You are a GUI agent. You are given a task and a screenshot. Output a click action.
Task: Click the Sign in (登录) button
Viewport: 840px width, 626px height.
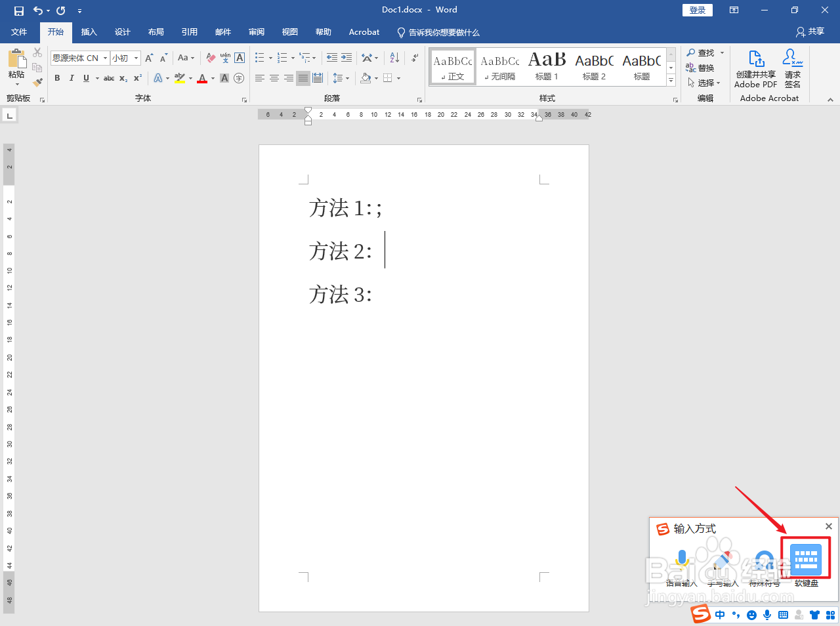click(x=697, y=10)
